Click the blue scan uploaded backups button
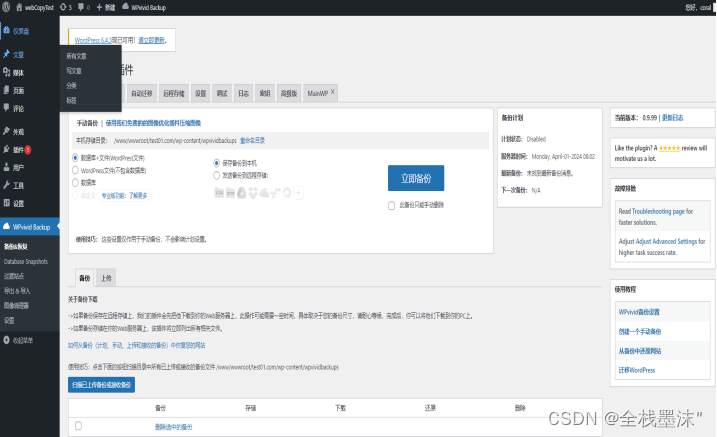The image size is (717, 437). point(102,385)
